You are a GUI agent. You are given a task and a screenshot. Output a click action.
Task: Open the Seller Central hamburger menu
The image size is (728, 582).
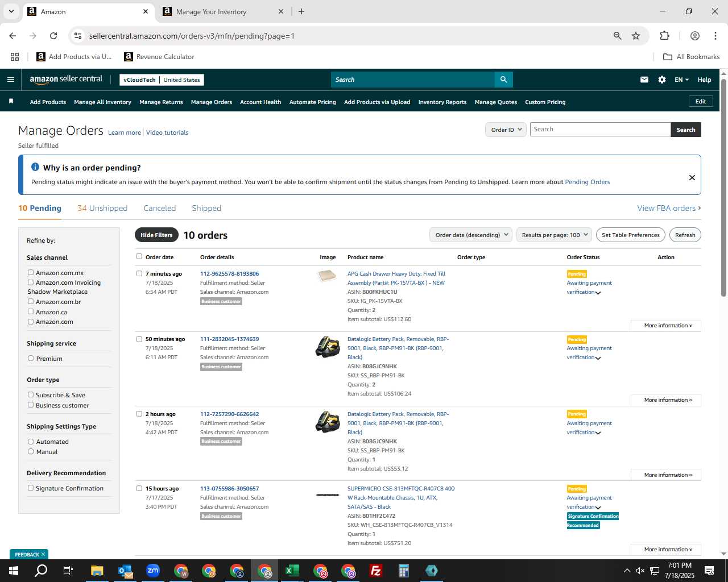tap(10, 80)
